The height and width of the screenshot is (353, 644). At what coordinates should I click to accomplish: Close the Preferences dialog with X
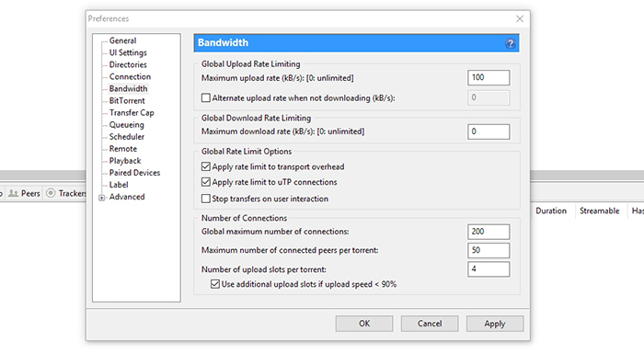pyautogui.click(x=520, y=18)
